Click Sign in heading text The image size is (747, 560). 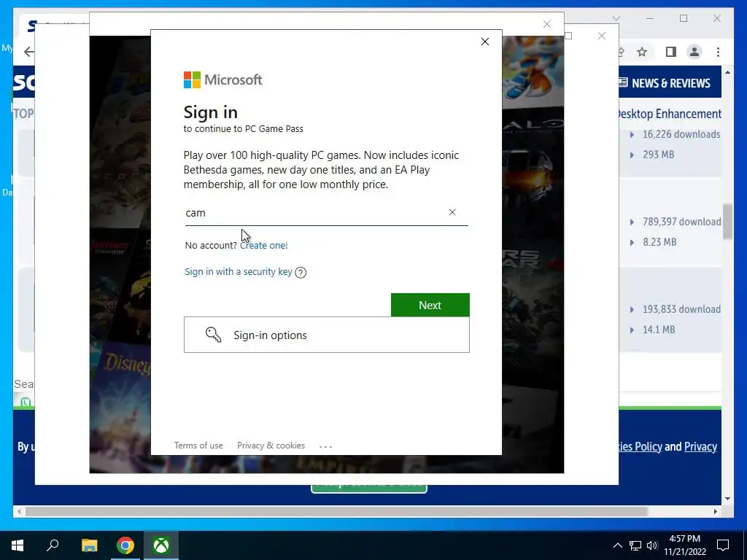pos(211,112)
